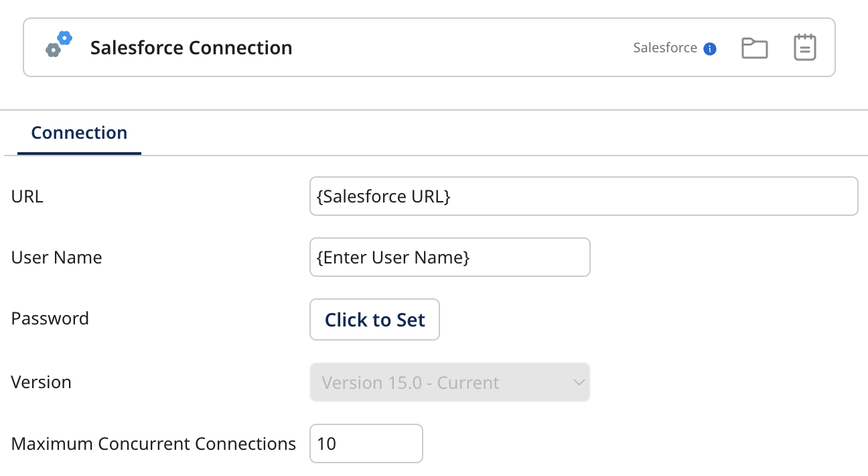The height and width of the screenshot is (476, 868).
Task: Click the grey Salesforce connector type label
Action: [x=665, y=48]
